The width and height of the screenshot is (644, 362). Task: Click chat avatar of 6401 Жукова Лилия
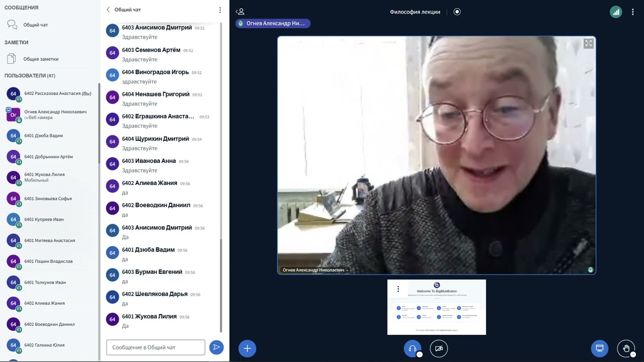(x=112, y=319)
